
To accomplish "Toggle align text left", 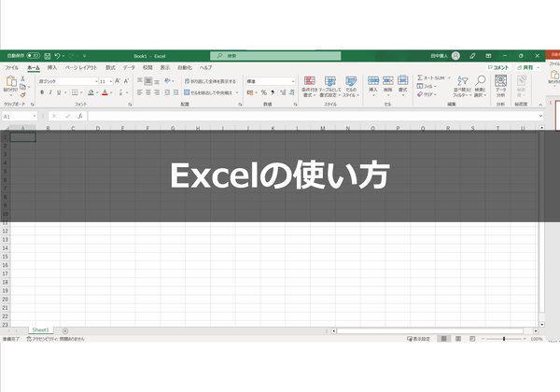I will pos(140,92).
